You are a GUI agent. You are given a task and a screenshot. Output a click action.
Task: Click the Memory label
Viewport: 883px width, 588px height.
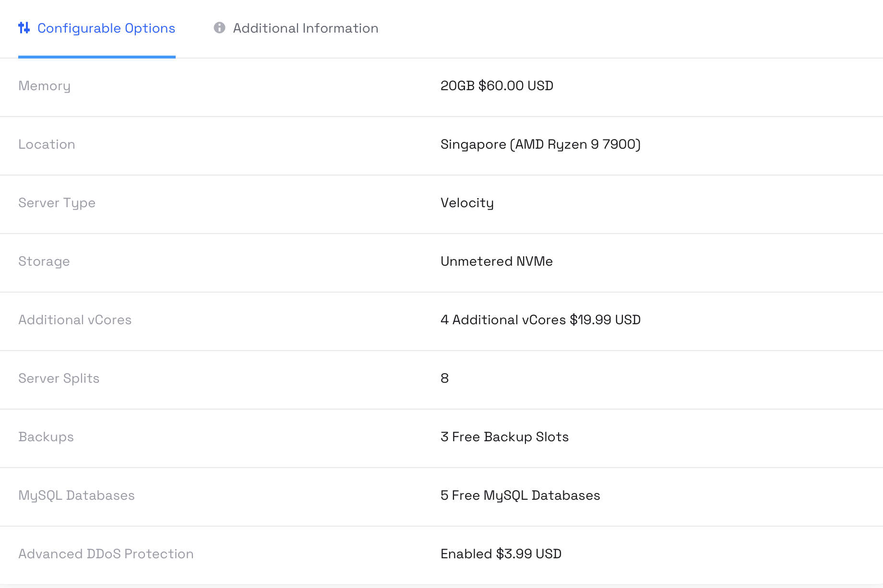coord(44,86)
